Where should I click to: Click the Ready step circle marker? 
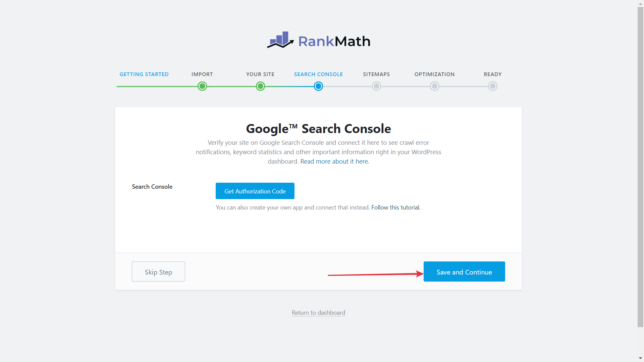492,86
